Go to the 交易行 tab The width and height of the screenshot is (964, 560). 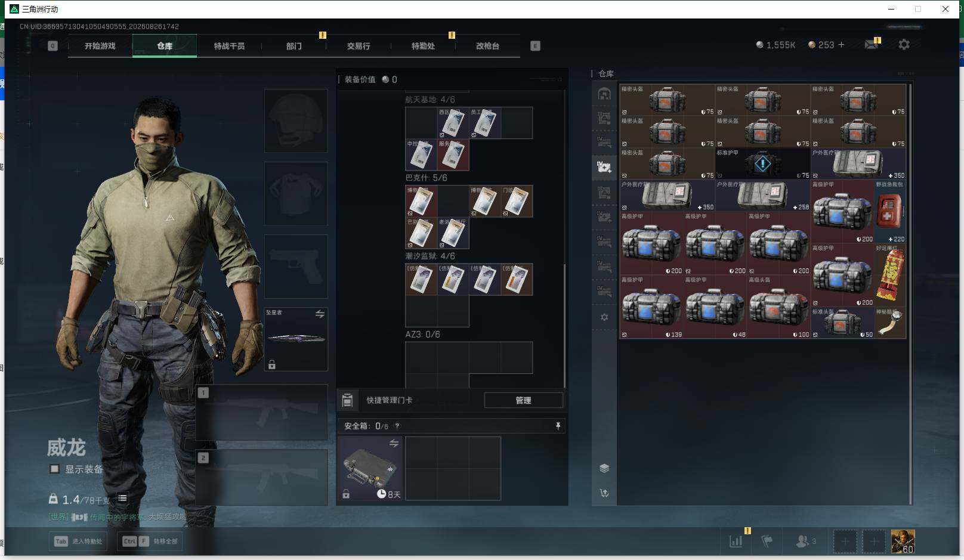coord(358,46)
